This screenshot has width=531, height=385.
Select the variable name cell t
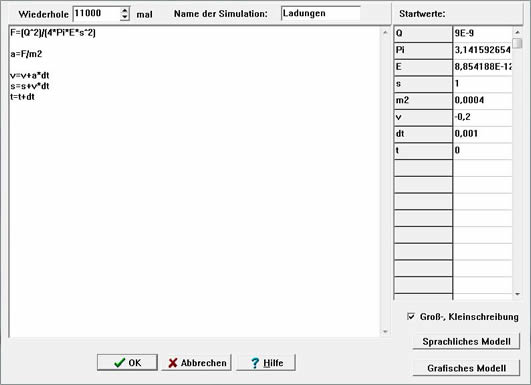pos(423,150)
